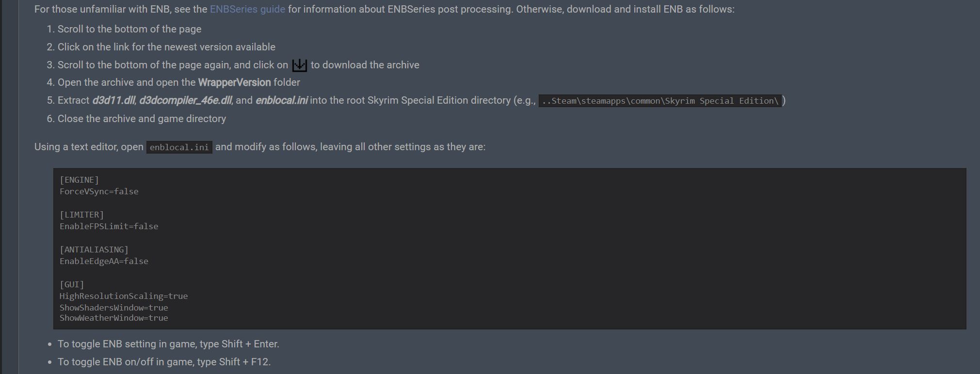Click step 2 about the newest version link
This screenshot has height=374, width=980.
(166, 47)
